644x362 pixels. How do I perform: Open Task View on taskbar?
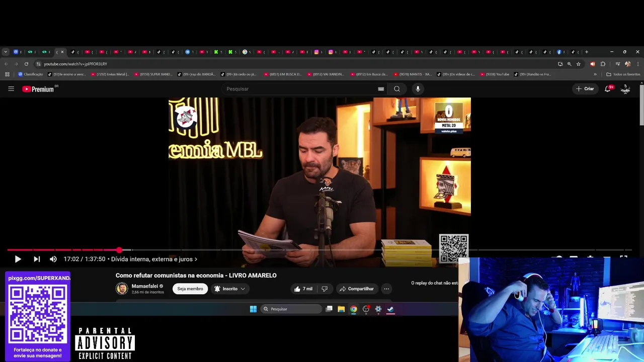tap(329, 309)
